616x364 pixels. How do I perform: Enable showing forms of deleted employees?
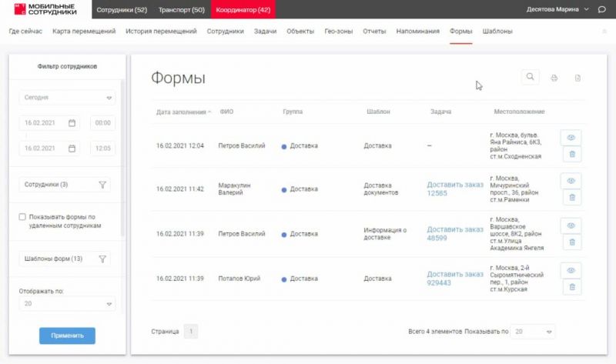pos(23,218)
